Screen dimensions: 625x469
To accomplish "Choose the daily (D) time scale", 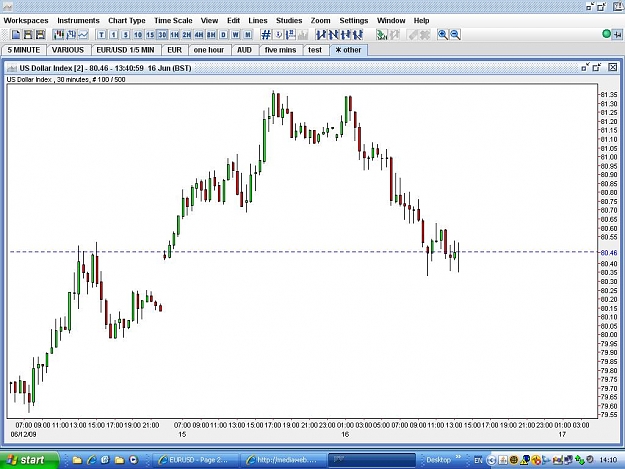I will pyautogui.click(x=224, y=35).
